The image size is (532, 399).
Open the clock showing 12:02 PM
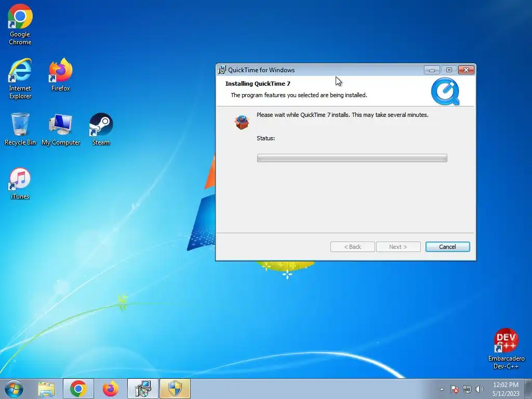tap(506, 389)
